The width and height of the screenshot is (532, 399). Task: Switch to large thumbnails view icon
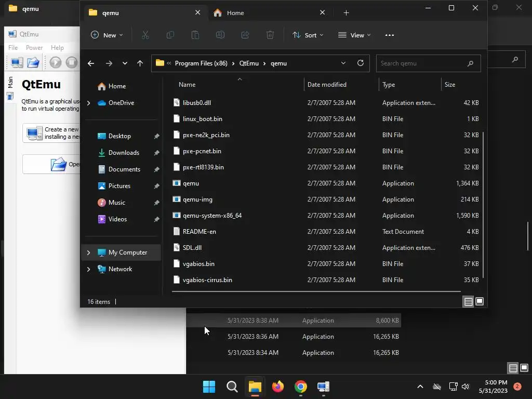tap(480, 301)
